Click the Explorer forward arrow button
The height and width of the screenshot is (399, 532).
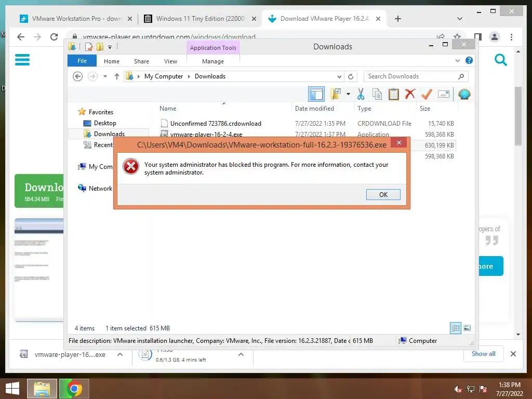[92, 76]
